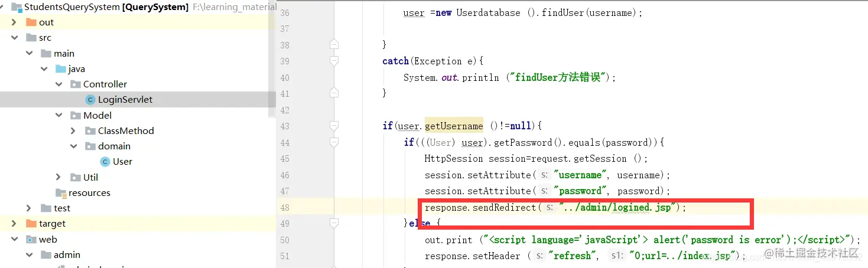This screenshot has width=868, height=268.
Task: Click line number 36 in the gutter
Action: (285, 13)
